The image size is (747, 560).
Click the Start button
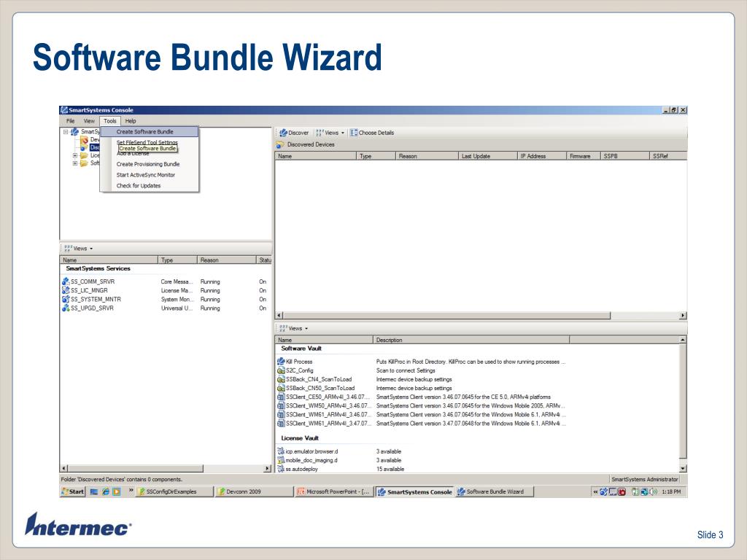73,491
